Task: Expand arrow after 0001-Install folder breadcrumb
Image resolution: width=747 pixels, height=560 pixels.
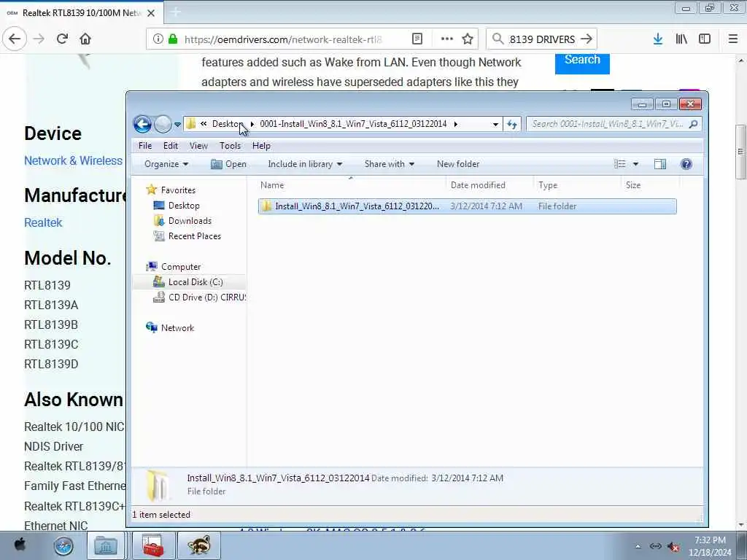Action: click(x=455, y=124)
